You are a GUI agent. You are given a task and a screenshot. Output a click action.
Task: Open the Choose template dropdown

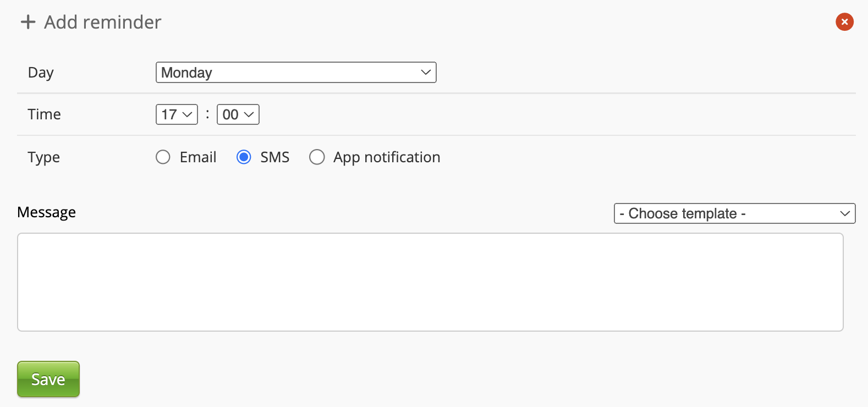click(x=734, y=213)
